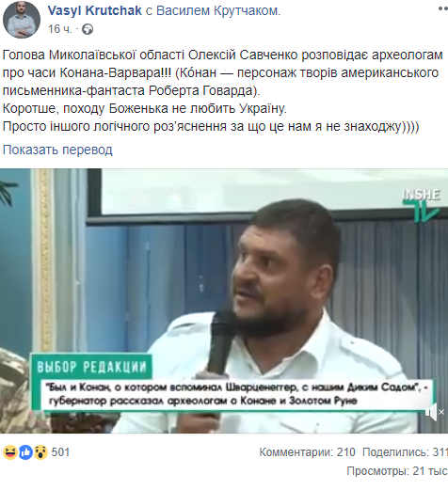Open the Поделились shares count
Viewport: 448px width, 490px height.
point(405,452)
